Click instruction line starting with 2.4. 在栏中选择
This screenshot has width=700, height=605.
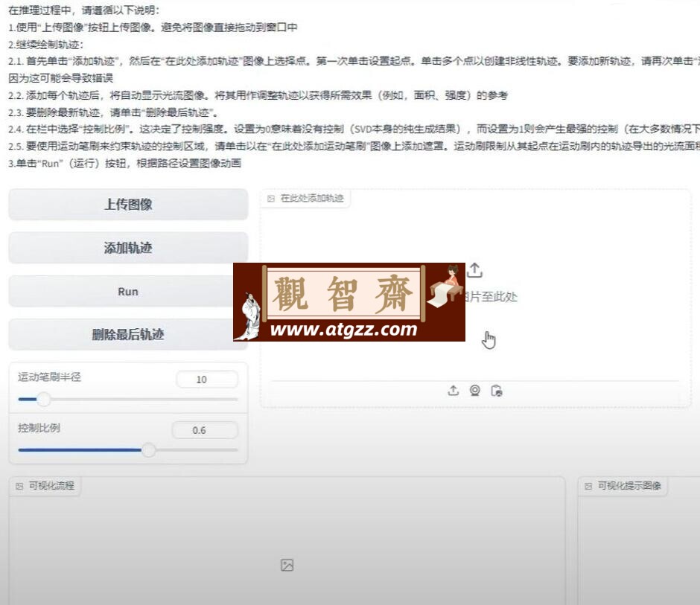354,129
